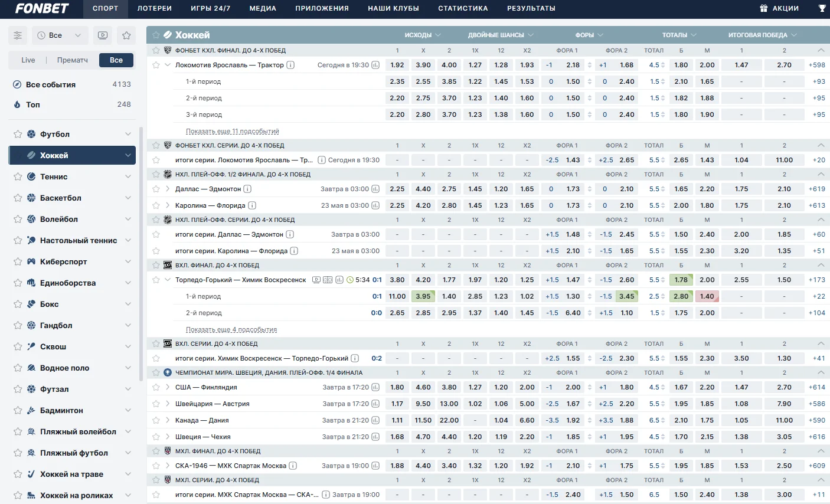830x504 pixels.
Task: Click the trophy icon in top bar
Action: pyautogui.click(x=822, y=8)
